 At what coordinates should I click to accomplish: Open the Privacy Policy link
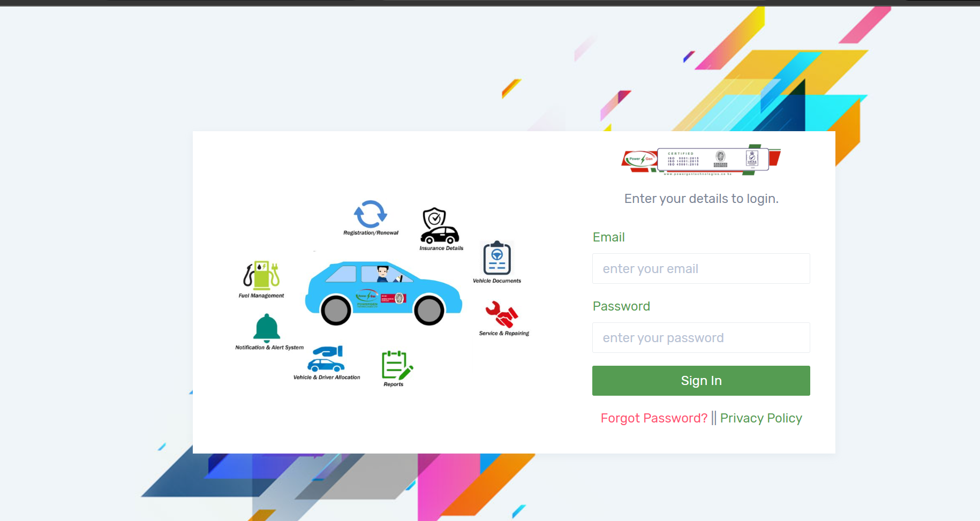point(761,418)
